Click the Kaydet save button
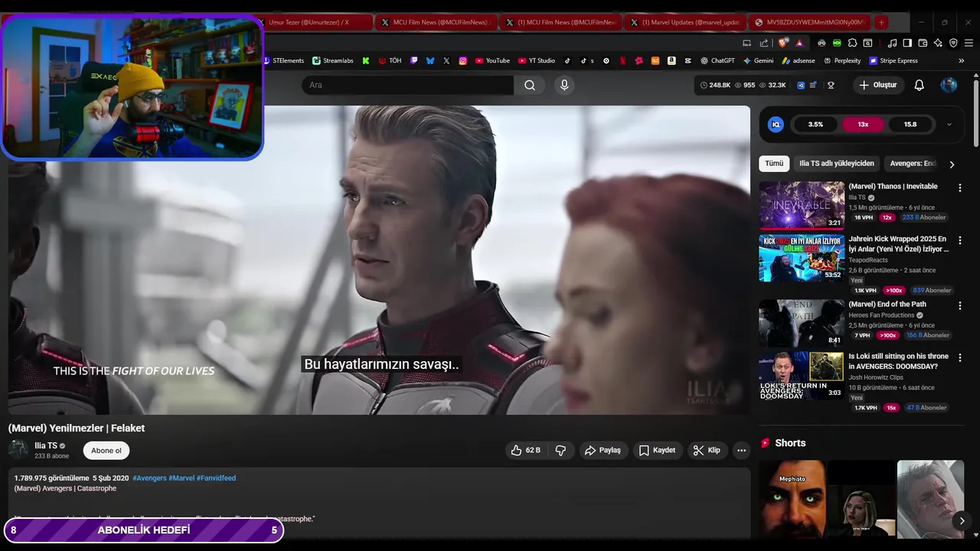The height and width of the screenshot is (551, 980). (657, 450)
